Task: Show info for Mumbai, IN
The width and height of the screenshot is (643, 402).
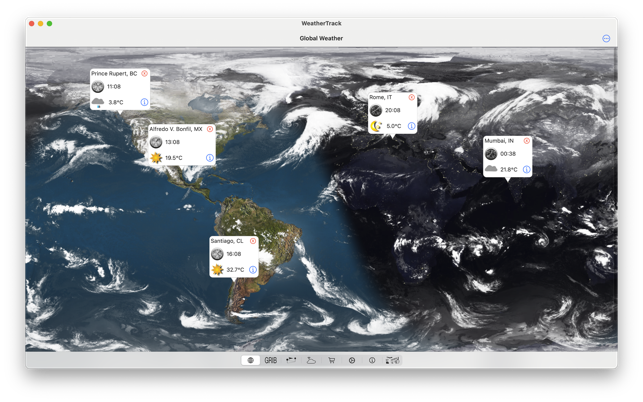Action: coord(527,169)
